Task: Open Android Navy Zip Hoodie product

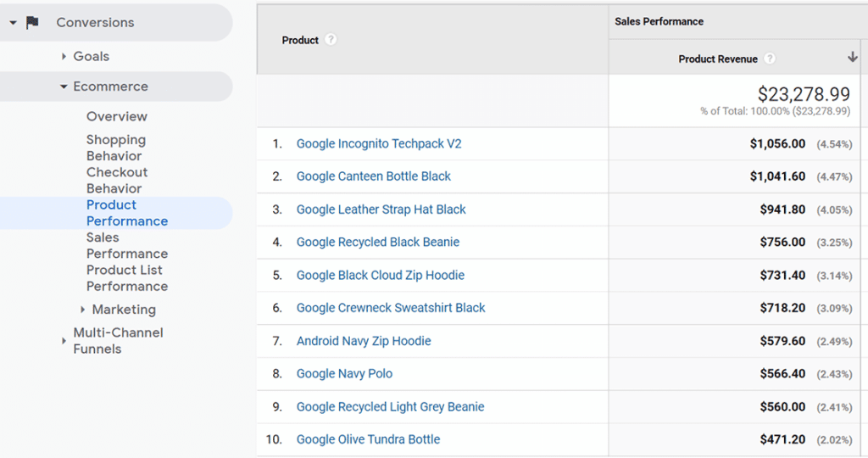Action: point(364,341)
